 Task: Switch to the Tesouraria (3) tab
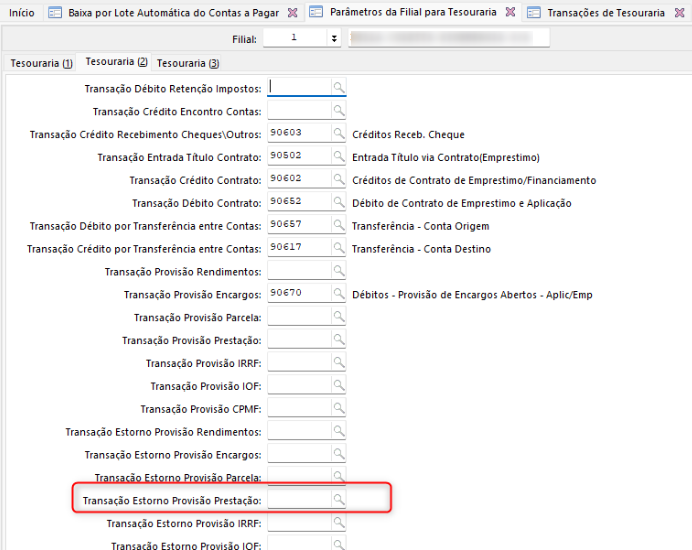pos(188,63)
